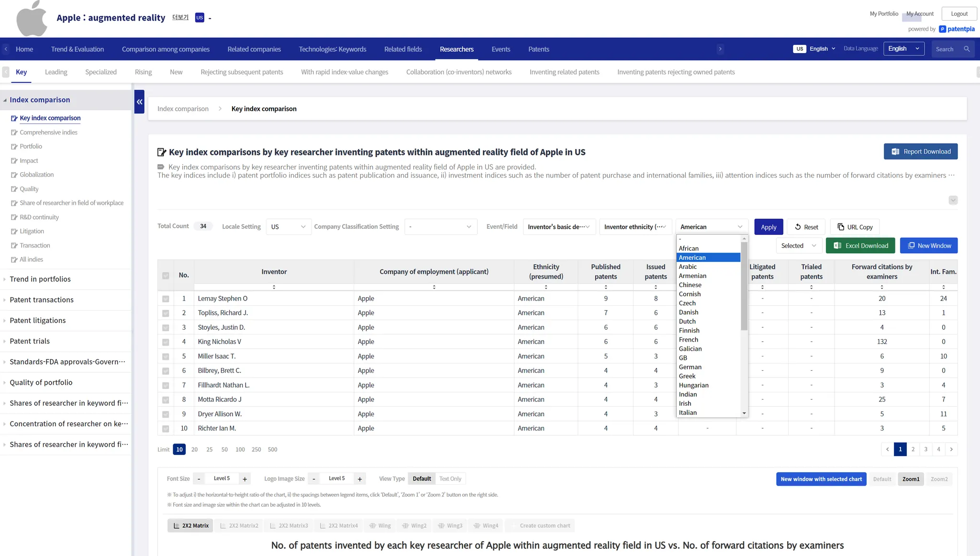The width and height of the screenshot is (980, 556).
Task: Click Report Download button
Action: (x=920, y=152)
